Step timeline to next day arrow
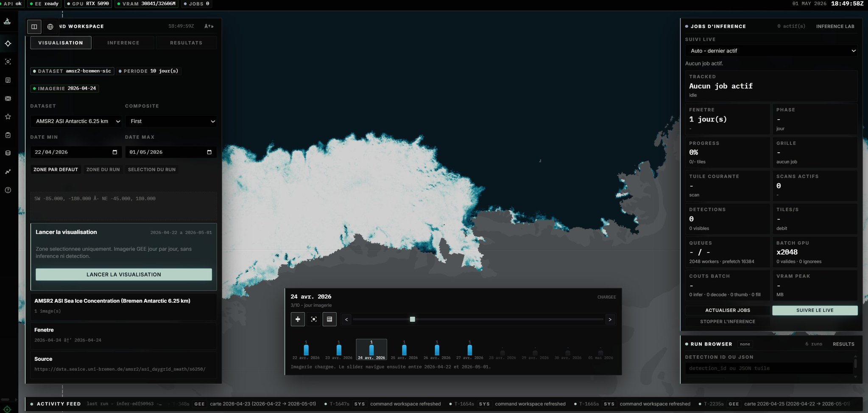The height and width of the screenshot is (413, 868). [610, 319]
